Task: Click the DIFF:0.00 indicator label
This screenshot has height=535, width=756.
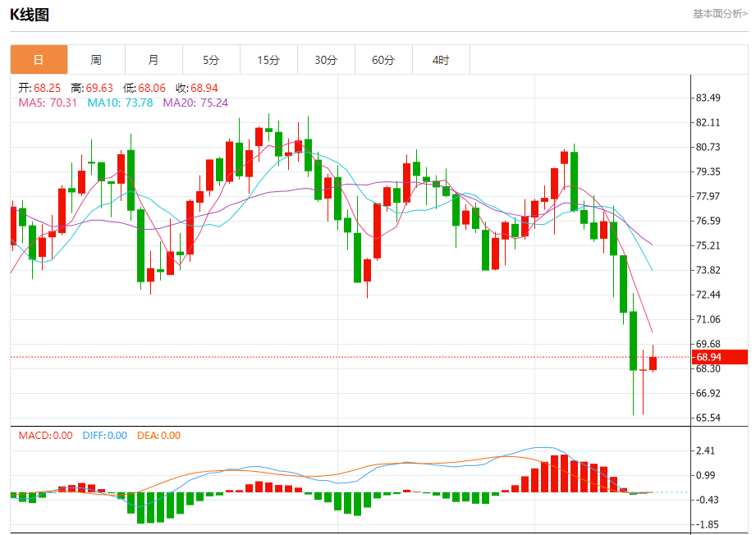Action: coord(104,436)
